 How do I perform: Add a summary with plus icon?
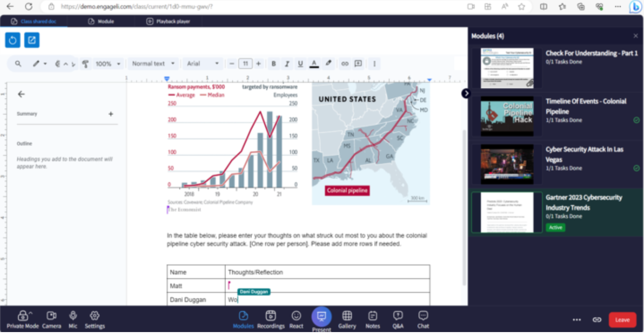tap(111, 114)
